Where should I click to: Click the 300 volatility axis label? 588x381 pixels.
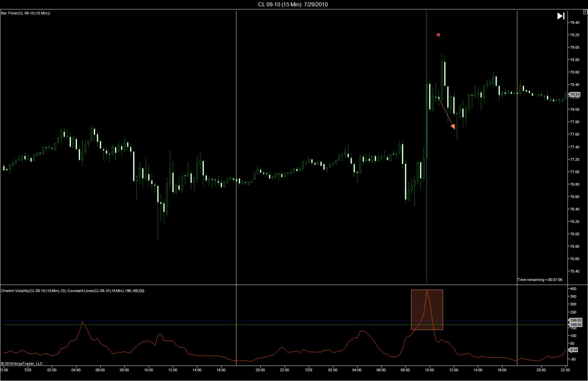pos(573,304)
